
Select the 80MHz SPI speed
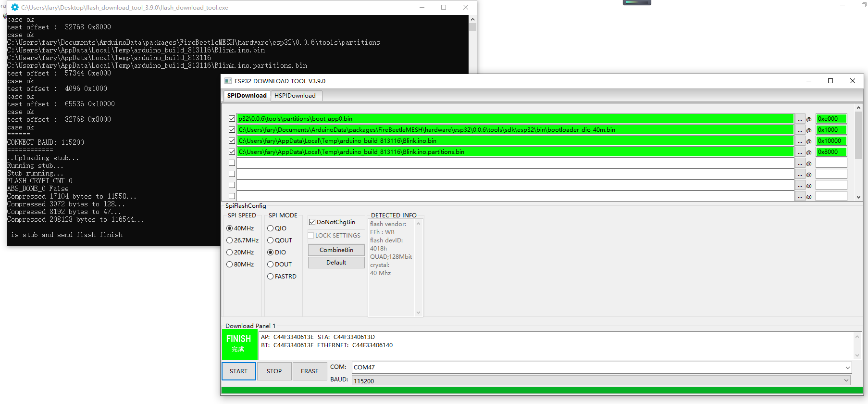pyautogui.click(x=240, y=265)
